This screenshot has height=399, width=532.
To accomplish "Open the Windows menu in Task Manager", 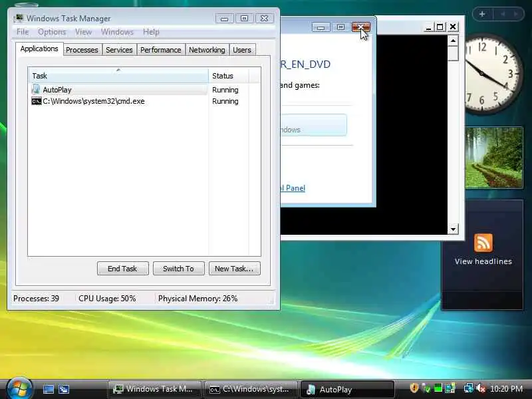I will click(x=117, y=32).
